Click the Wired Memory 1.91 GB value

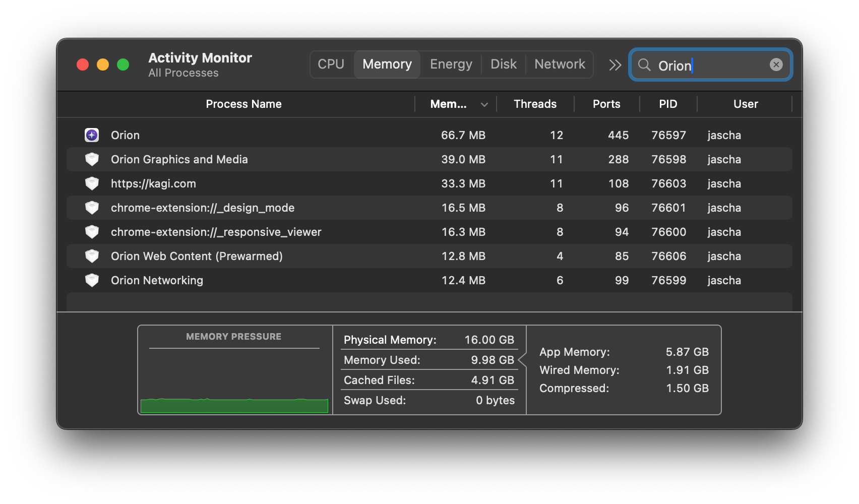tap(687, 370)
